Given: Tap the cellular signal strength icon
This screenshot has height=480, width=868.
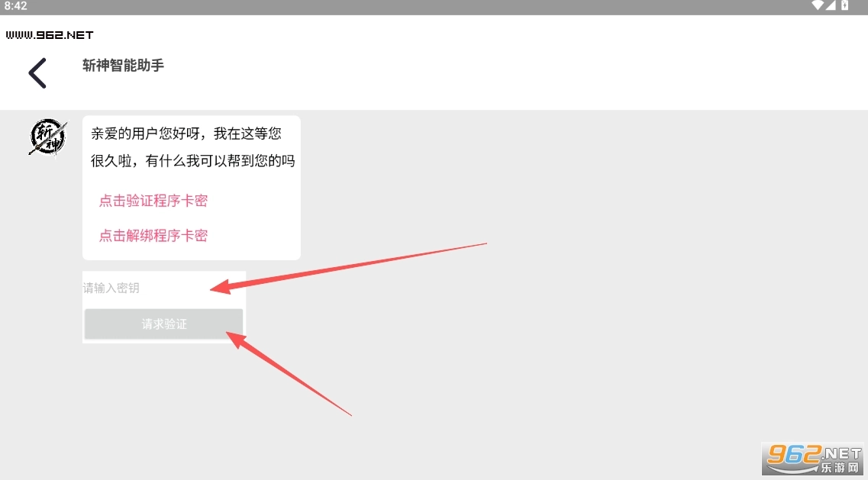Looking at the screenshot, I should (x=831, y=5).
